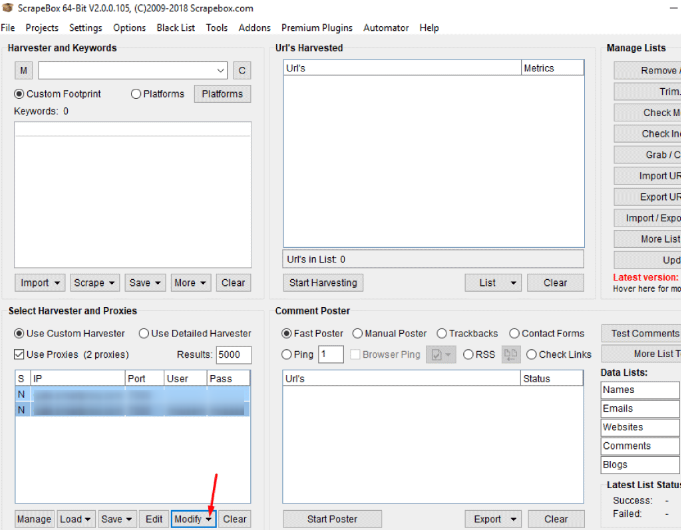Open the proxy Manage button

[34, 519]
